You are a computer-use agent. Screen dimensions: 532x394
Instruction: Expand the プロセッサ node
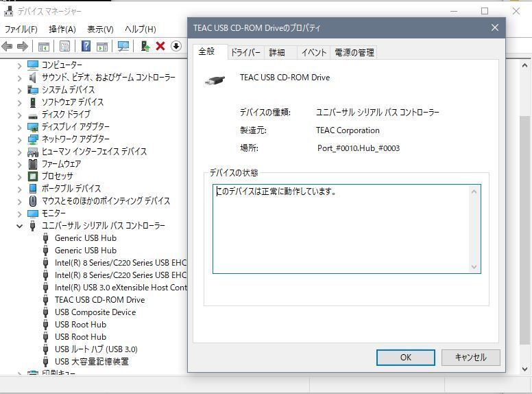(19, 177)
